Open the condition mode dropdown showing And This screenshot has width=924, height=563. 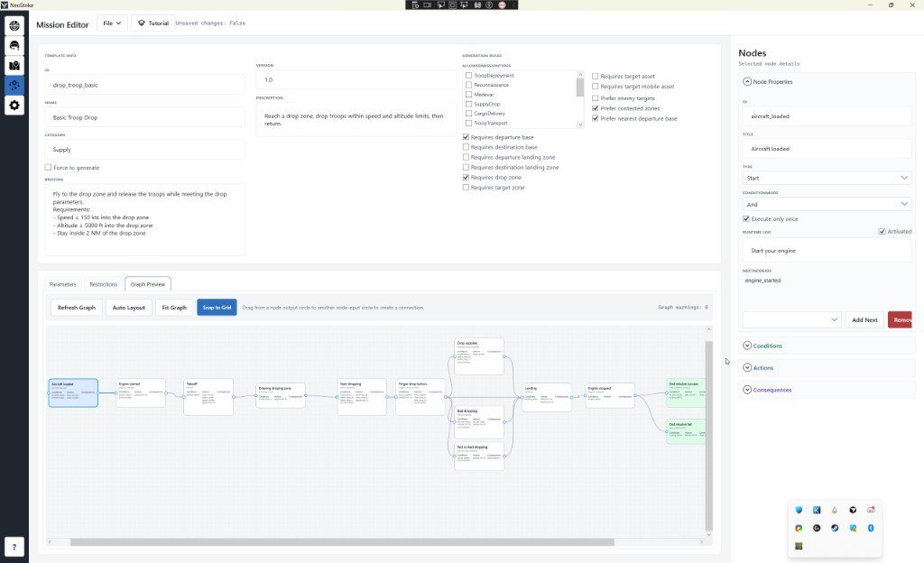(x=827, y=204)
